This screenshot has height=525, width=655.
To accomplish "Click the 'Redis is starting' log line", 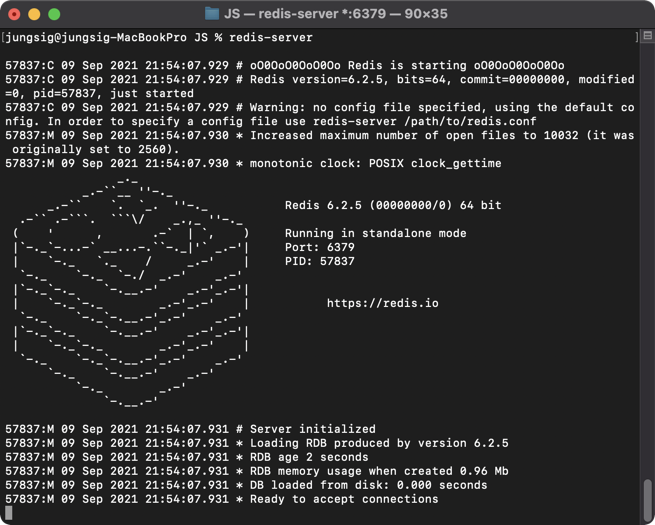I will click(284, 66).
